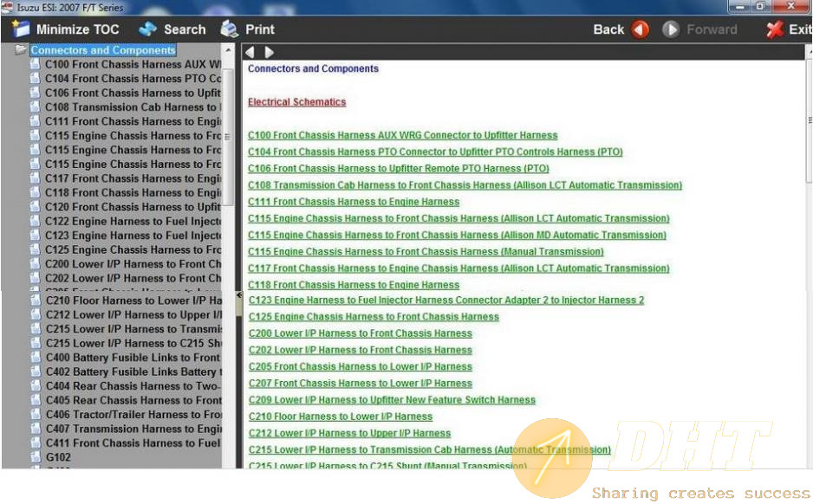Open C106 Upfitter Remote PTO Harness link
813x504 pixels.
point(398,168)
